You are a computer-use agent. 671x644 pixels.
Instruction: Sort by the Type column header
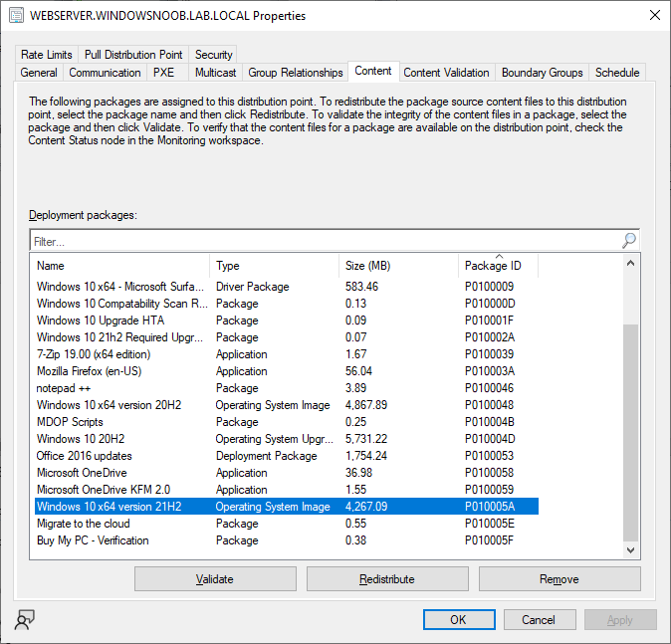click(x=275, y=266)
